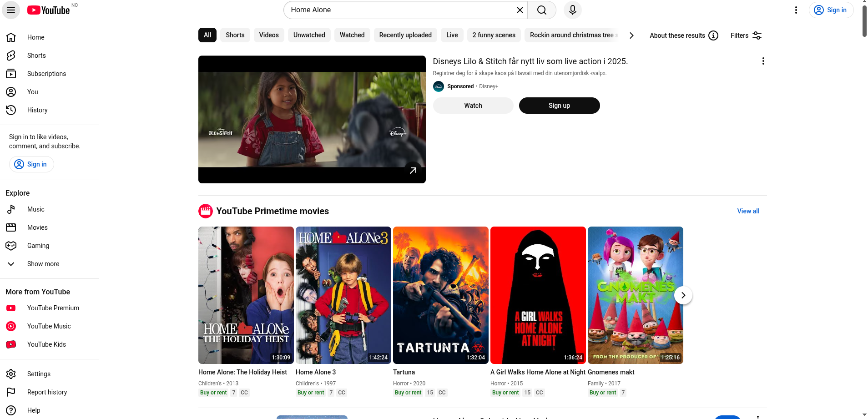
Task: Open the top-right three-dot settings menu
Action: click(x=796, y=10)
